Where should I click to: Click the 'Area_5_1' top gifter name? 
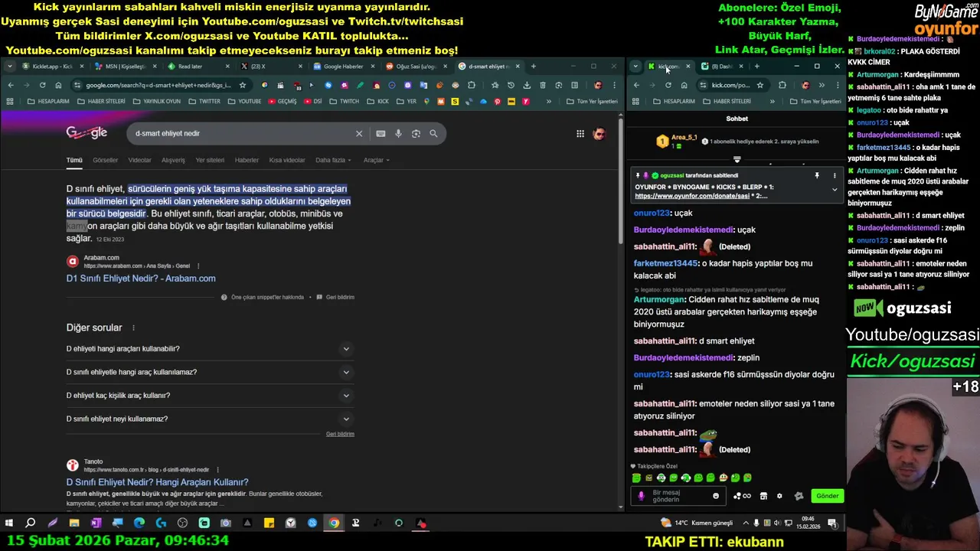coord(684,138)
